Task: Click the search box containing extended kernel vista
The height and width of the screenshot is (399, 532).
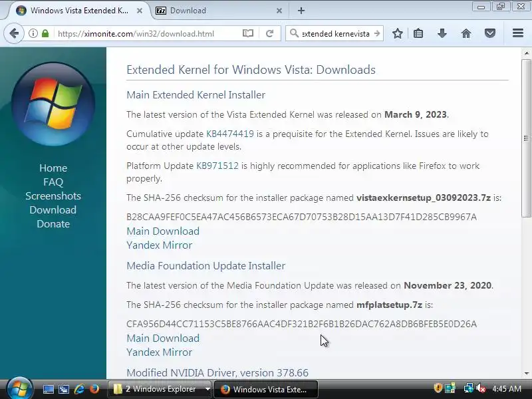Action: pyautogui.click(x=335, y=34)
